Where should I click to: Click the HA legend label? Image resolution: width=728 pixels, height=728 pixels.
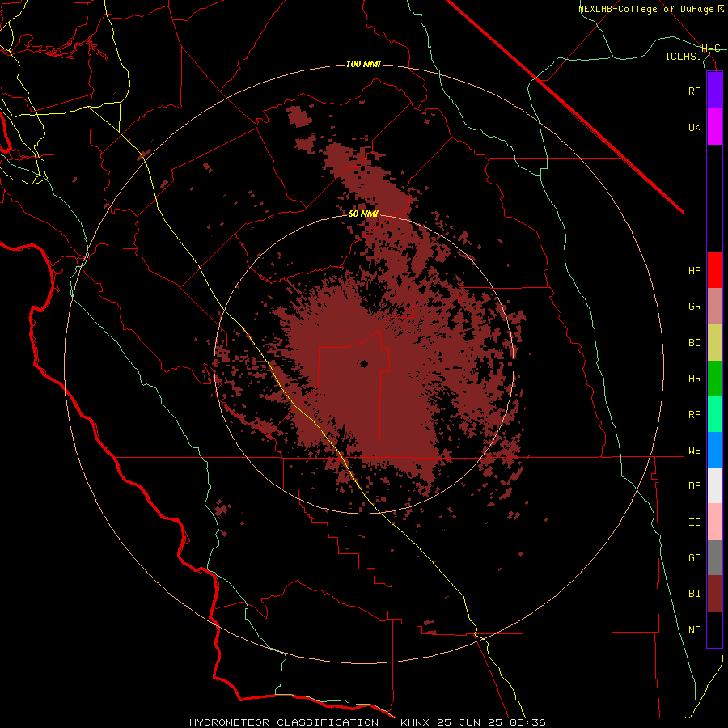[694, 270]
